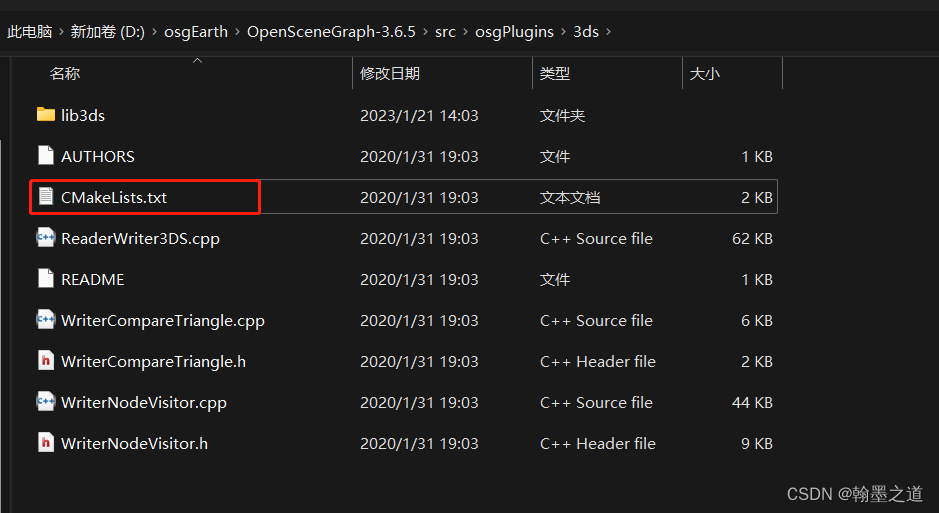The image size is (939, 513).
Task: Select the WriterCompareTriangle.h file name
Action: point(153,362)
